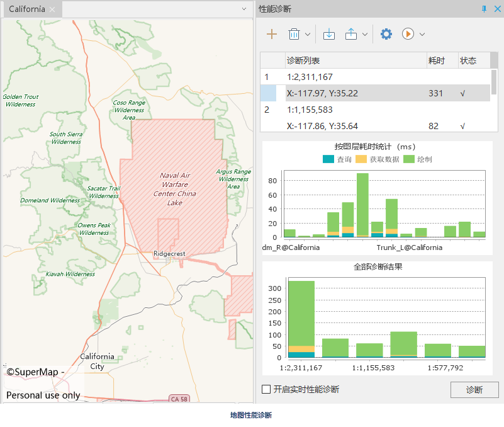Click the delete trash can icon
Viewport: 504px width, 427px height.
tap(294, 34)
